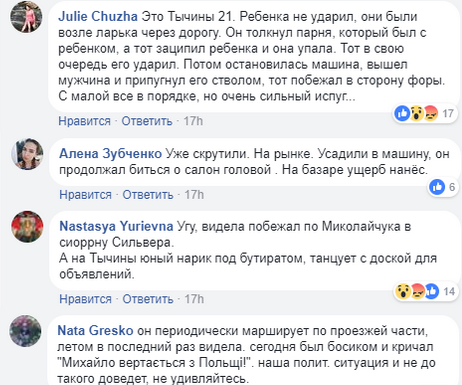Viewport: 462px width, 385px height.
Task: Click the wow emoji on Nastasya Yurievna's comment
Action: tap(403, 291)
